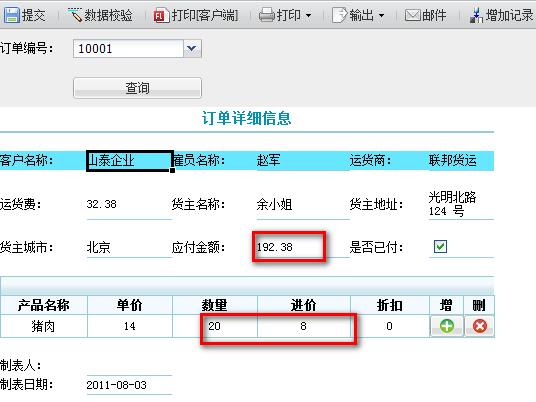The height and width of the screenshot is (402, 536).
Task: Click the 应付金额 192.38 field
Action: (289, 247)
